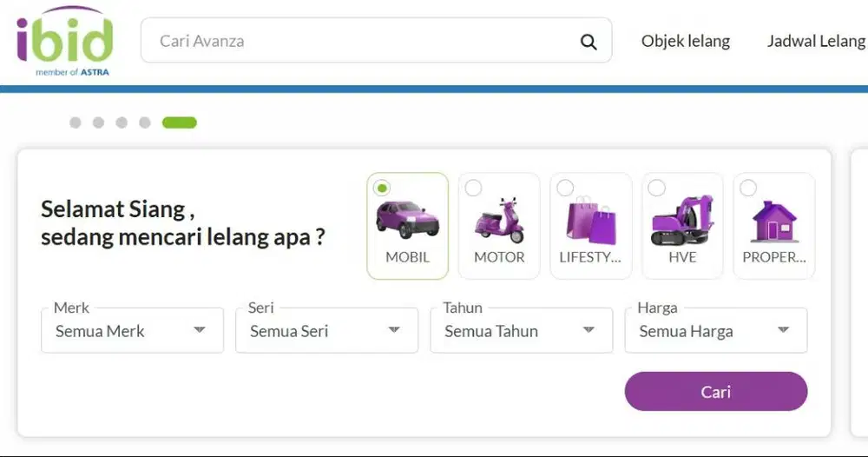The width and height of the screenshot is (868, 457).
Task: Open the Objek lelang menu
Action: click(685, 41)
